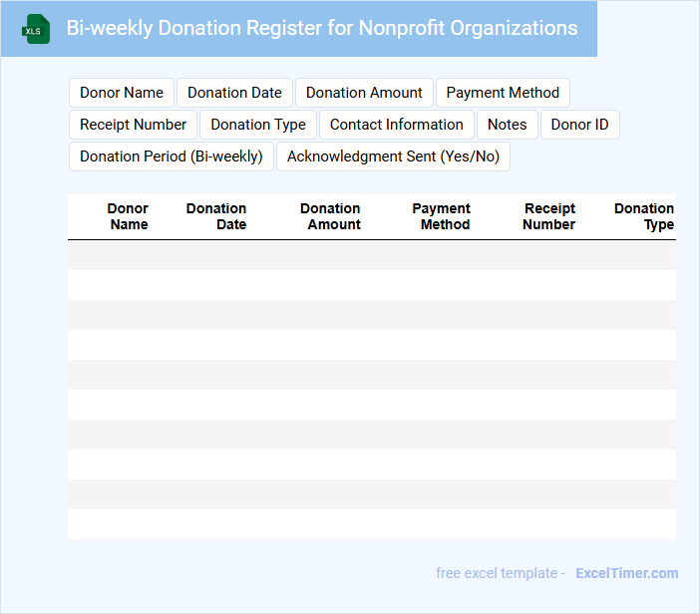Click the Donation Amount tag

click(364, 93)
